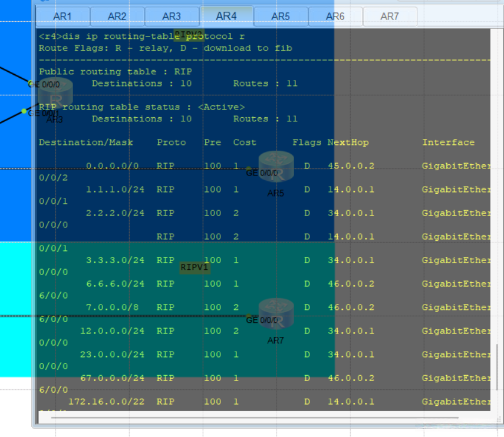Click the 0.0.0.0/0 route entry
Screen dimensions: 504x437
point(112,166)
